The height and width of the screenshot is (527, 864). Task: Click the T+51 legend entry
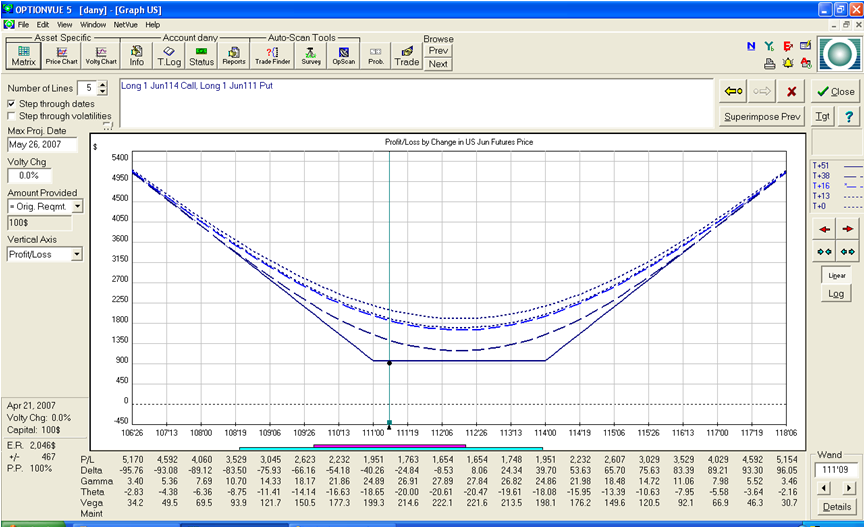pyautogui.click(x=837, y=165)
